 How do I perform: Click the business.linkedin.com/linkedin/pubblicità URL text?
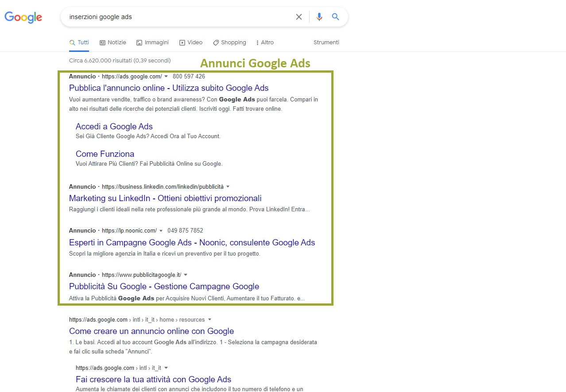tap(163, 186)
